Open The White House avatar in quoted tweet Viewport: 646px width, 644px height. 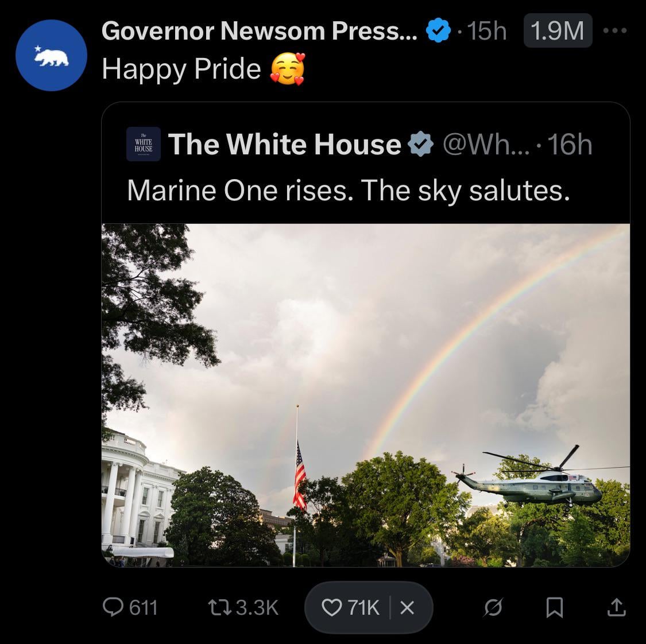[x=143, y=144]
